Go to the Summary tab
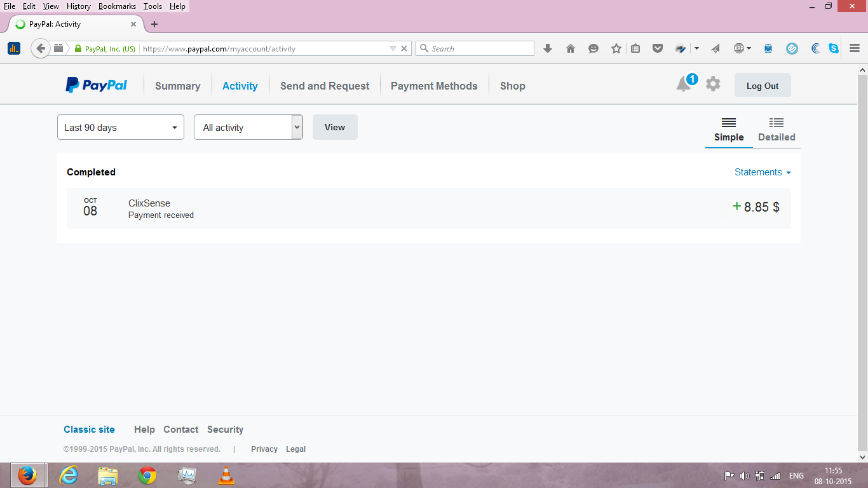Image resolution: width=868 pixels, height=488 pixels. 178,86
